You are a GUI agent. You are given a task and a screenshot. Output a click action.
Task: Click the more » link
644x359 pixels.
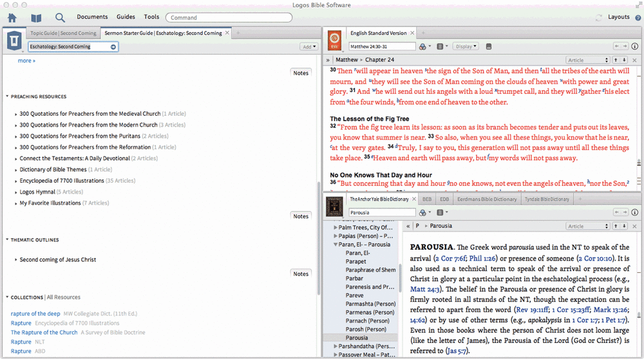tap(26, 60)
